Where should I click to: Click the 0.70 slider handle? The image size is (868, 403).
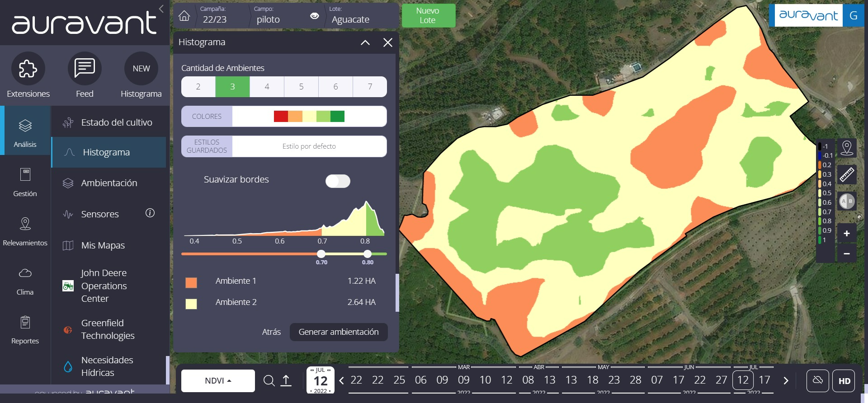(321, 254)
